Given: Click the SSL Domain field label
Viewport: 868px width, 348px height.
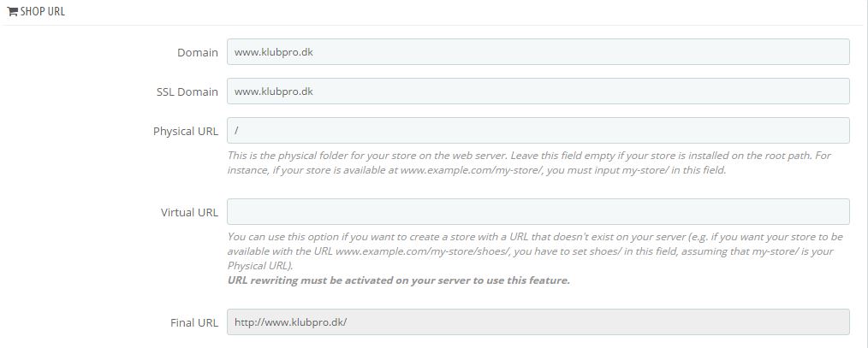Looking at the screenshot, I should (187, 91).
